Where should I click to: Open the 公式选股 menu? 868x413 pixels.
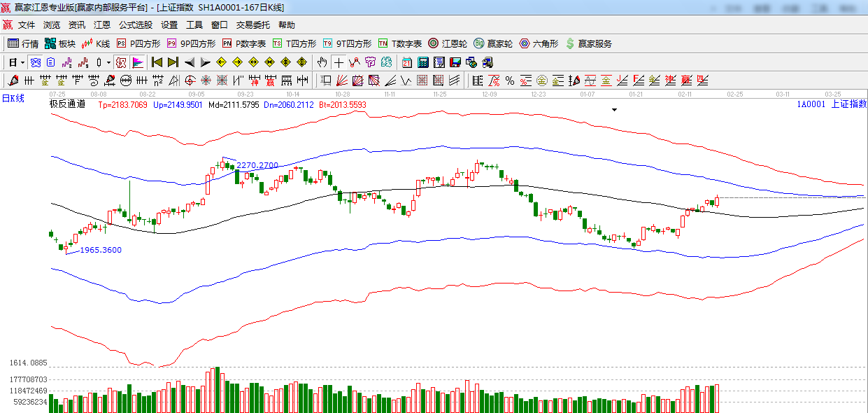(x=135, y=24)
